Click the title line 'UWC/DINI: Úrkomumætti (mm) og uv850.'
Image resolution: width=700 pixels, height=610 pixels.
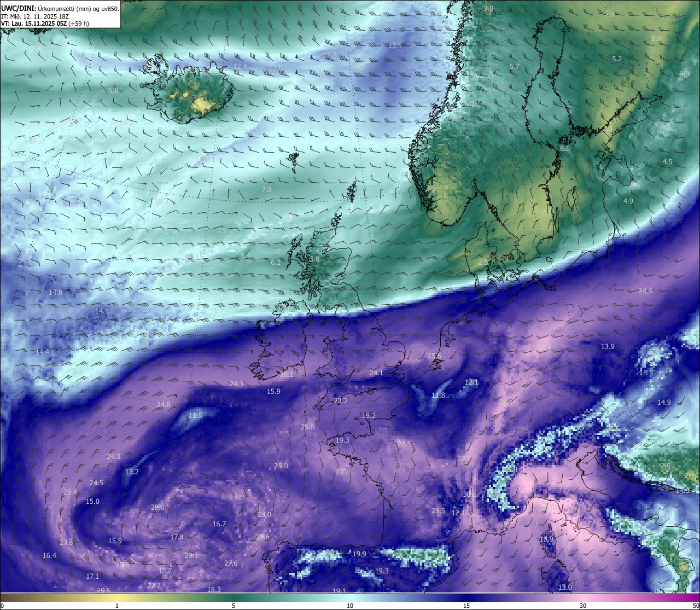60,8
